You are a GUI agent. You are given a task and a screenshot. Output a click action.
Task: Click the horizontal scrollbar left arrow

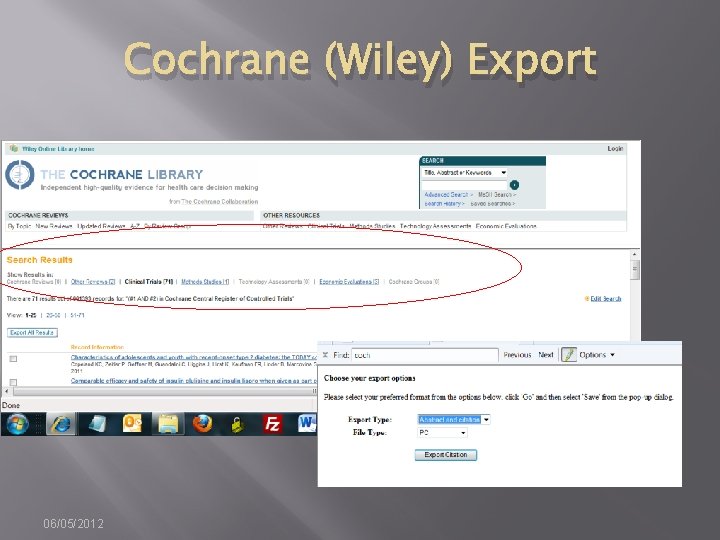tap(6, 391)
